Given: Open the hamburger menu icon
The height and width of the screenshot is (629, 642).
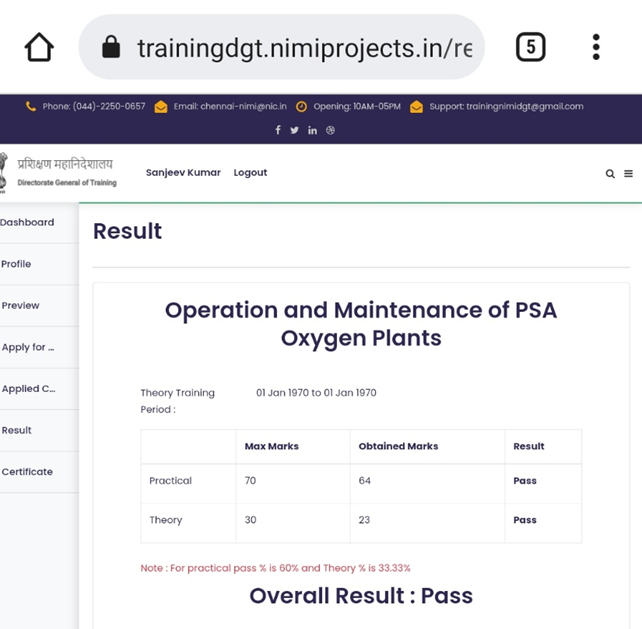Looking at the screenshot, I should [628, 174].
